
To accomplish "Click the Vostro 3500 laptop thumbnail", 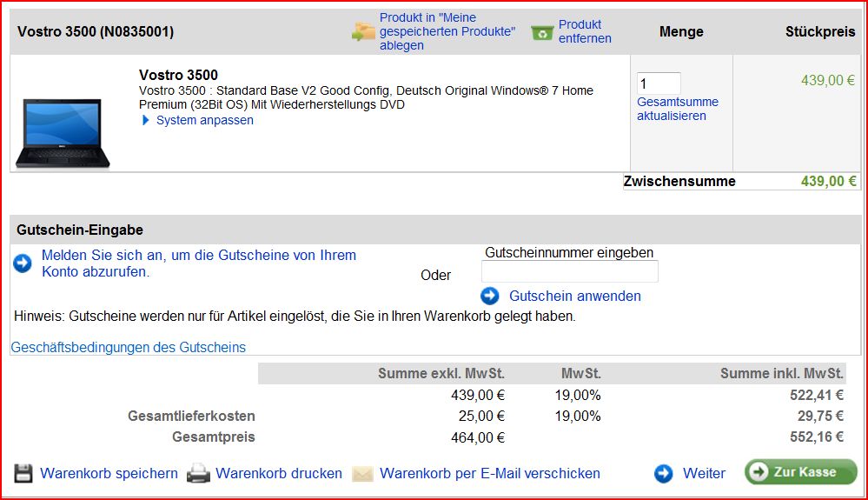I will [63, 133].
